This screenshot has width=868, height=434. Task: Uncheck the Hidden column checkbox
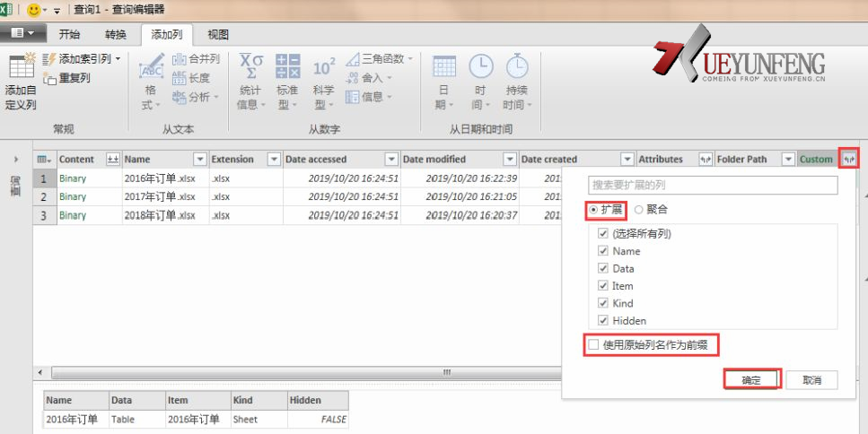tap(603, 320)
